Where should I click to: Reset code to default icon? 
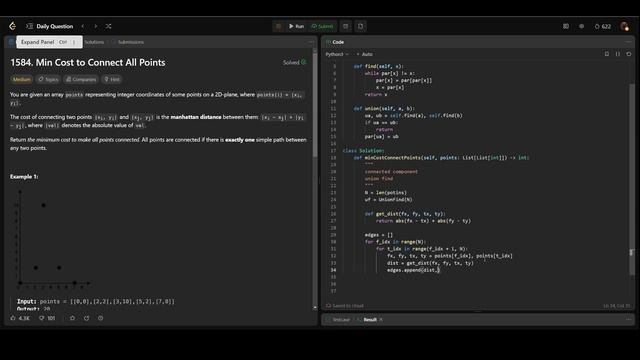(x=629, y=54)
